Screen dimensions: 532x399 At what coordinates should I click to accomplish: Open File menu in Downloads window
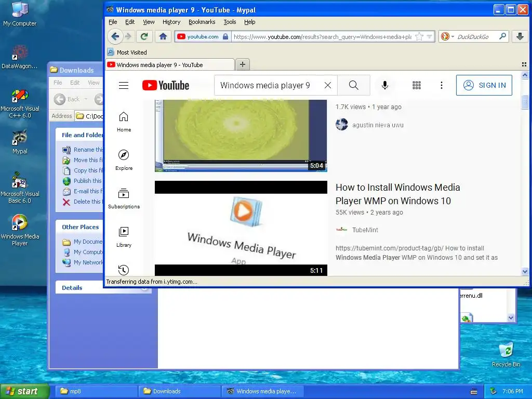pos(58,83)
